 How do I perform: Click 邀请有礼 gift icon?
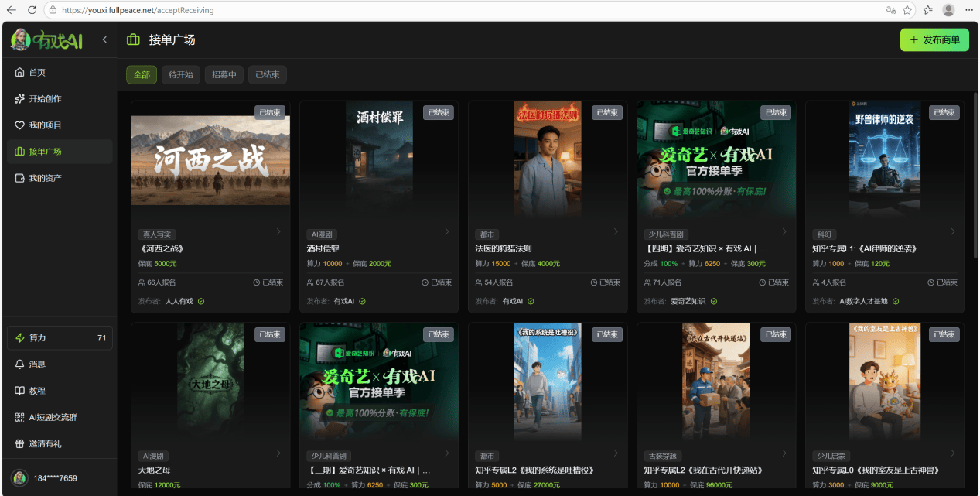tap(20, 443)
